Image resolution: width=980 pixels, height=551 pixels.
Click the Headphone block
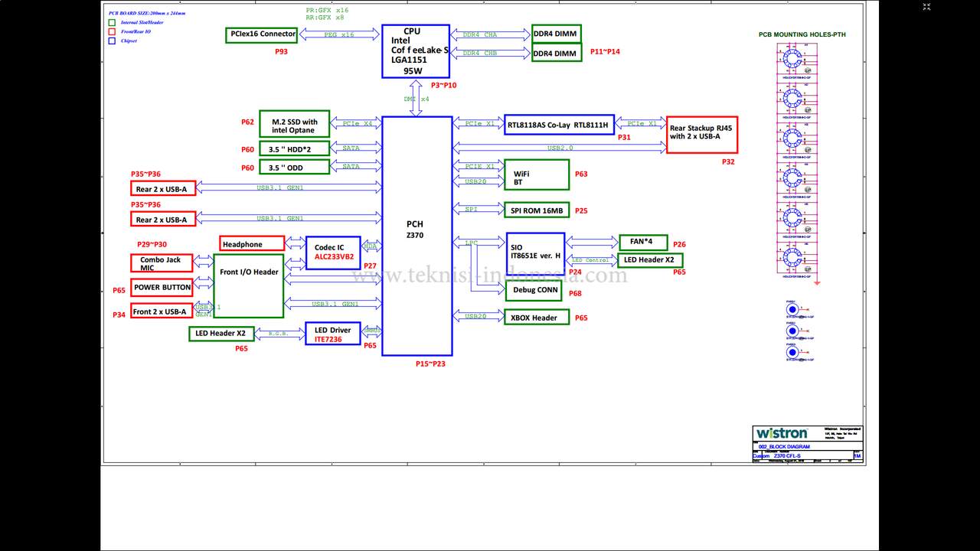click(252, 244)
